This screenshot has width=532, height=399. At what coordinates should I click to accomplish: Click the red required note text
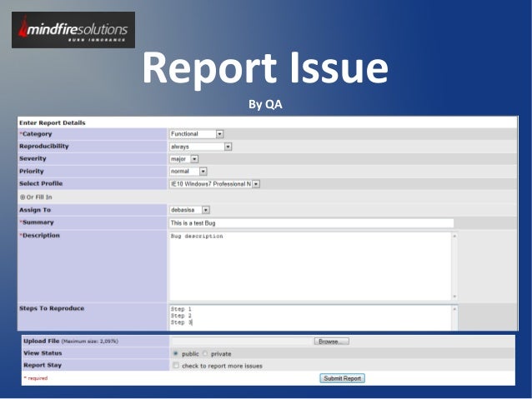click(x=36, y=378)
